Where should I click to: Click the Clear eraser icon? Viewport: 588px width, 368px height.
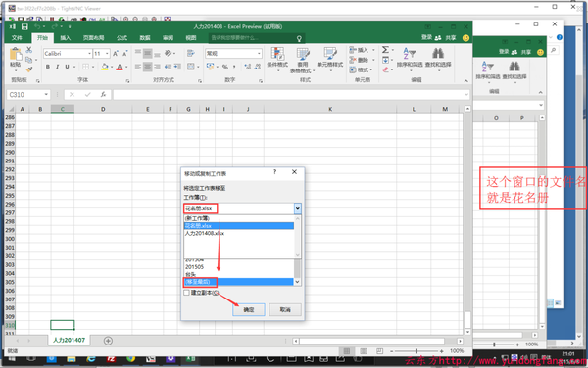coord(385,69)
